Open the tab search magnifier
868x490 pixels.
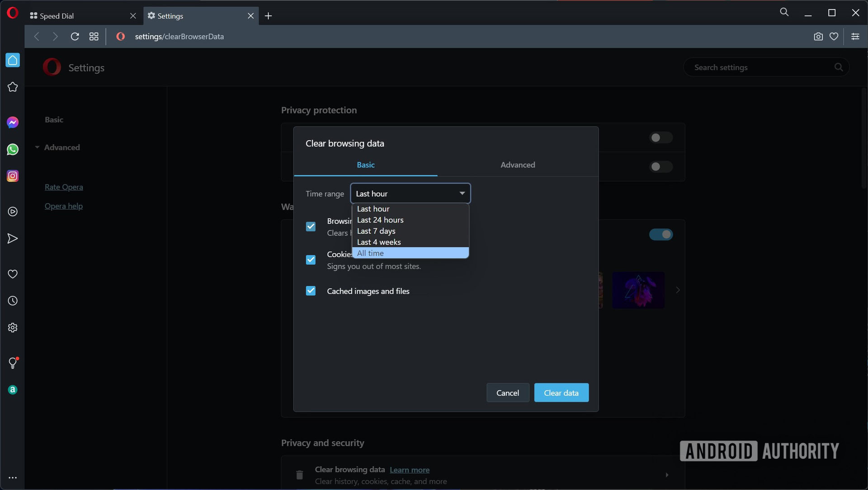click(784, 12)
